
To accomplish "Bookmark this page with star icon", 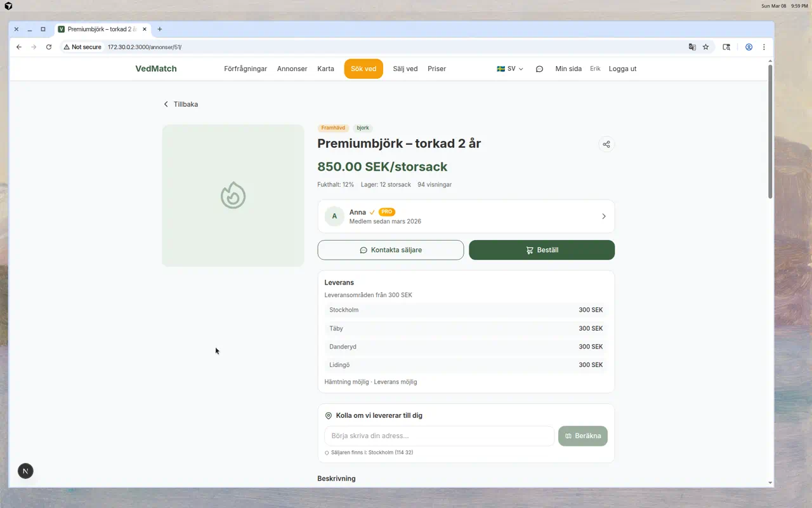I will [705, 47].
